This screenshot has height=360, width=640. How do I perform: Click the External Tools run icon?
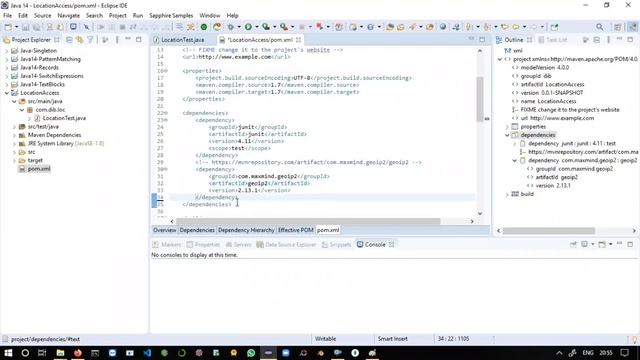click(284, 27)
